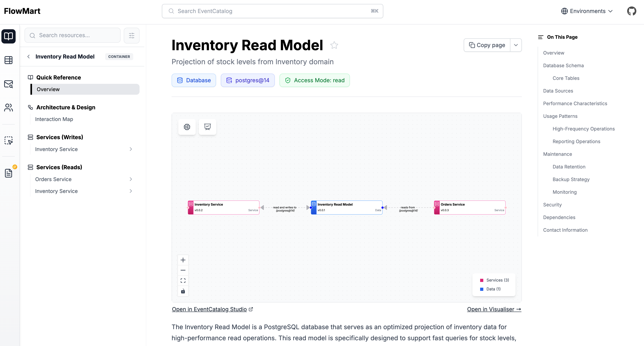Toggle Services legend entry in diagram
This screenshot has width=644, height=346.
pyautogui.click(x=494, y=280)
